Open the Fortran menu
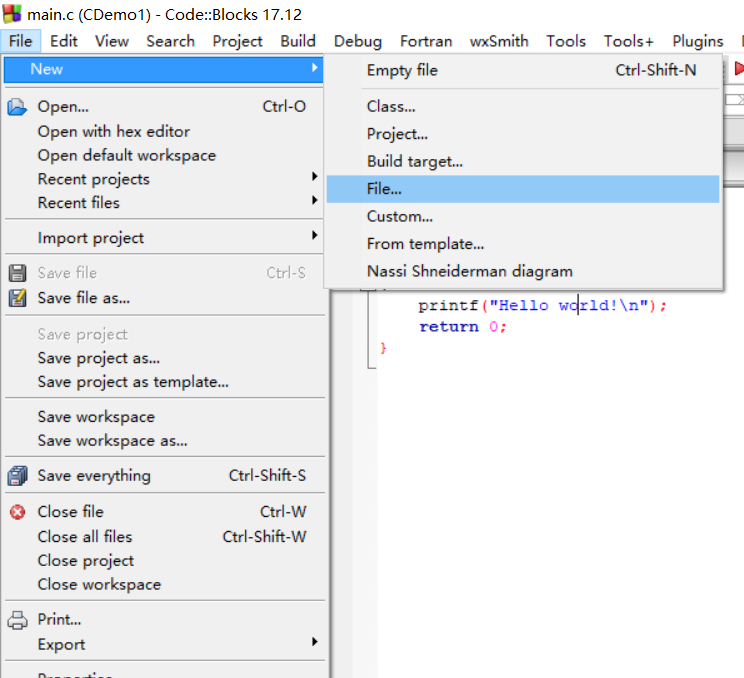 [426, 41]
